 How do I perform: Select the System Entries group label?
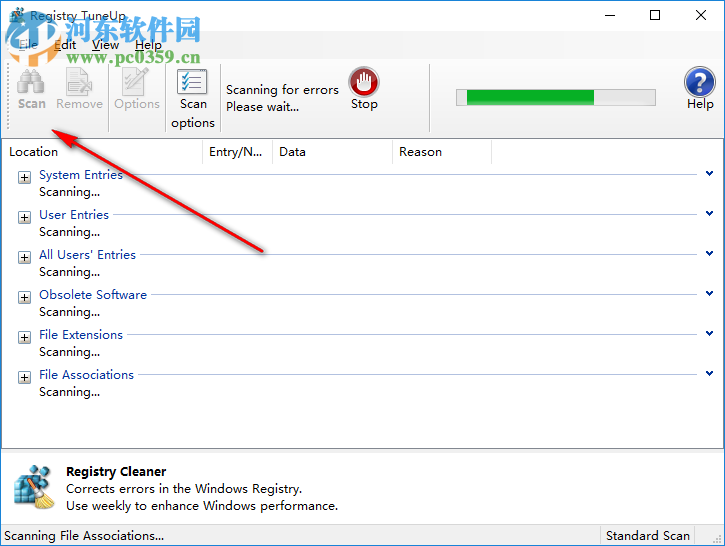(x=81, y=175)
